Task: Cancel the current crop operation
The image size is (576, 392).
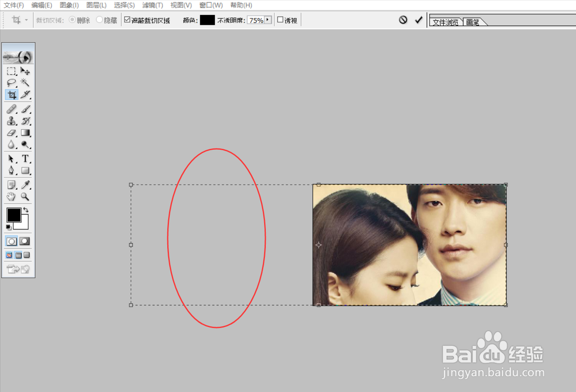Action: [x=403, y=20]
